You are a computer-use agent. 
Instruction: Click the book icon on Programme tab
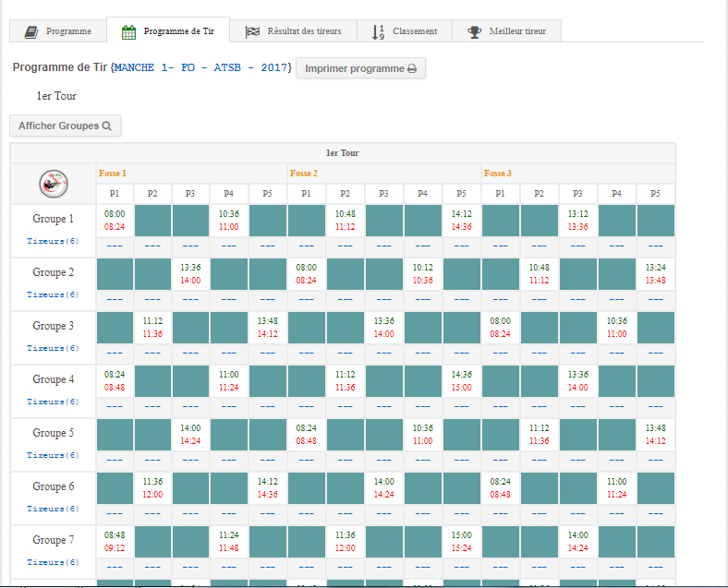31,32
